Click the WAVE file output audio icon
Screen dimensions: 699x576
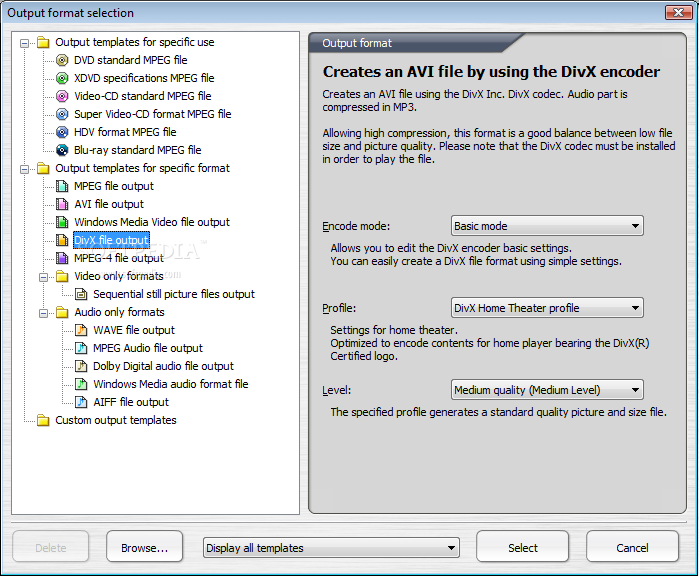(81, 330)
